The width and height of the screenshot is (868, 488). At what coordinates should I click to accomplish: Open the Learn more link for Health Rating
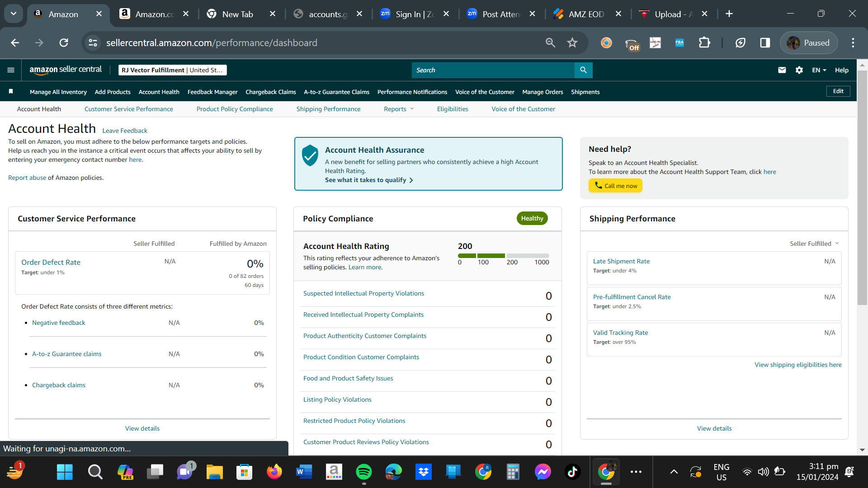[x=365, y=267]
